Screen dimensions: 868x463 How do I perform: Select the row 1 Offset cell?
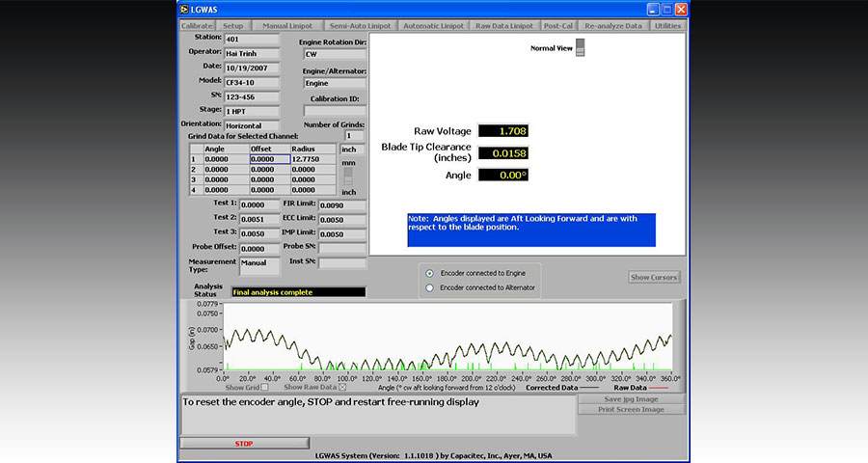point(269,159)
